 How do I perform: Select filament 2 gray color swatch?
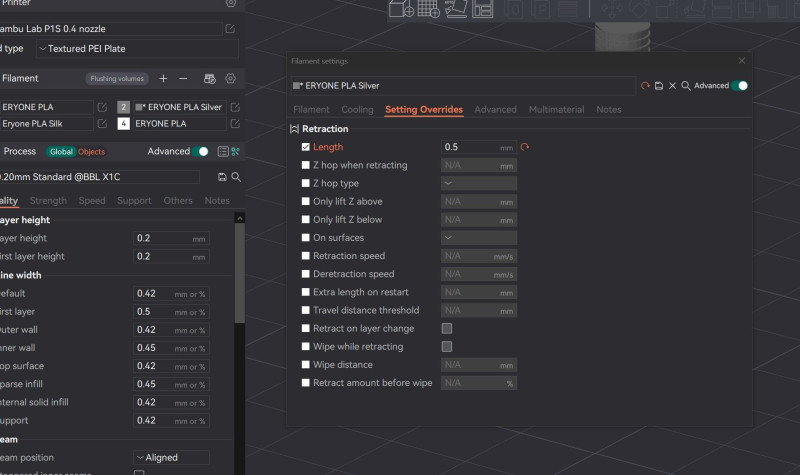pos(123,108)
